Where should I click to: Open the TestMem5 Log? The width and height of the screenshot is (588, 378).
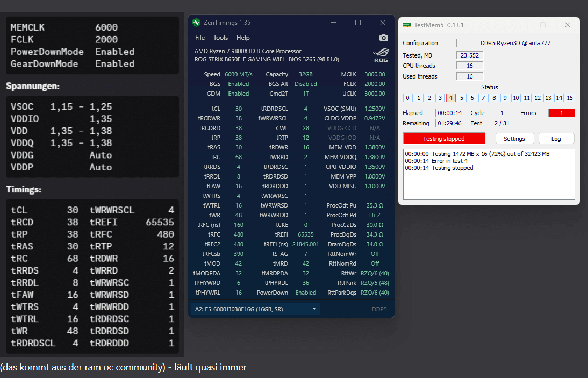click(x=556, y=139)
